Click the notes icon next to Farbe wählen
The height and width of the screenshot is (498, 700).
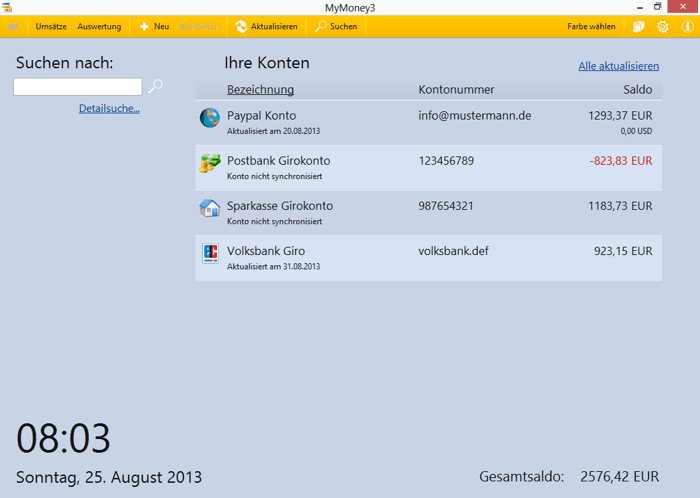tap(639, 26)
